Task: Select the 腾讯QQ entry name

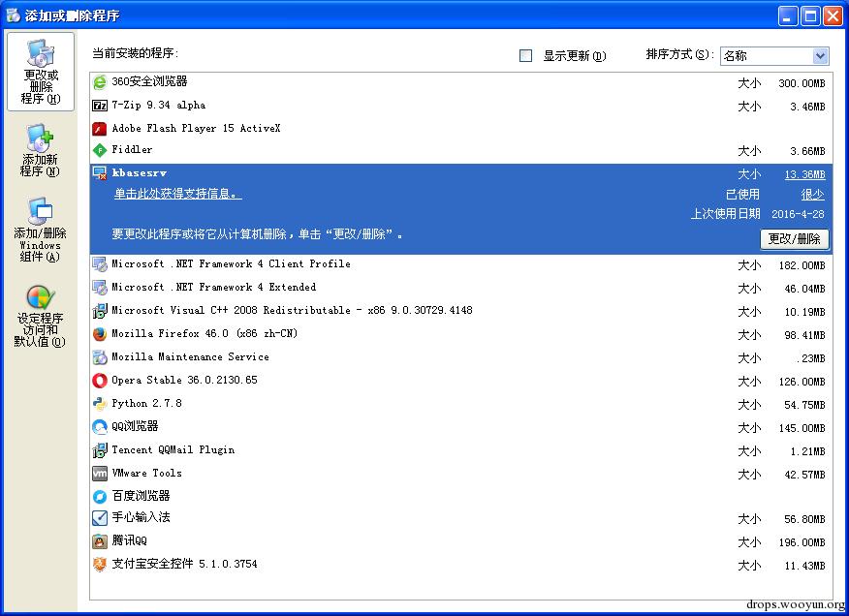Action: coord(130,540)
